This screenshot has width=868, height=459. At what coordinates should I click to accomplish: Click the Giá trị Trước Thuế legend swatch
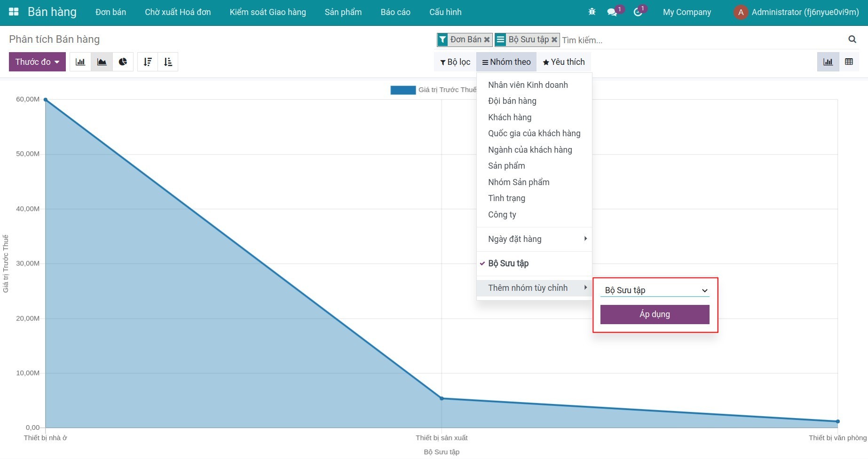(403, 90)
